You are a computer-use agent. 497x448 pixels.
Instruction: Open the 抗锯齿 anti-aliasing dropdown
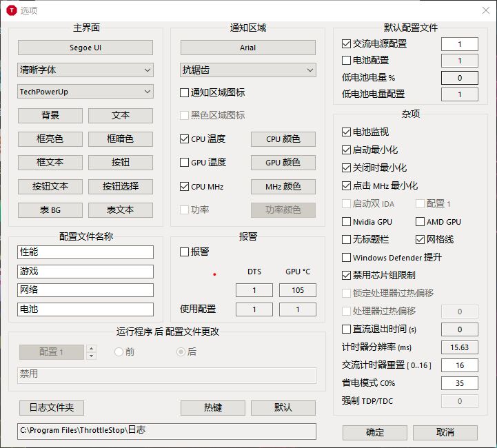[248, 70]
